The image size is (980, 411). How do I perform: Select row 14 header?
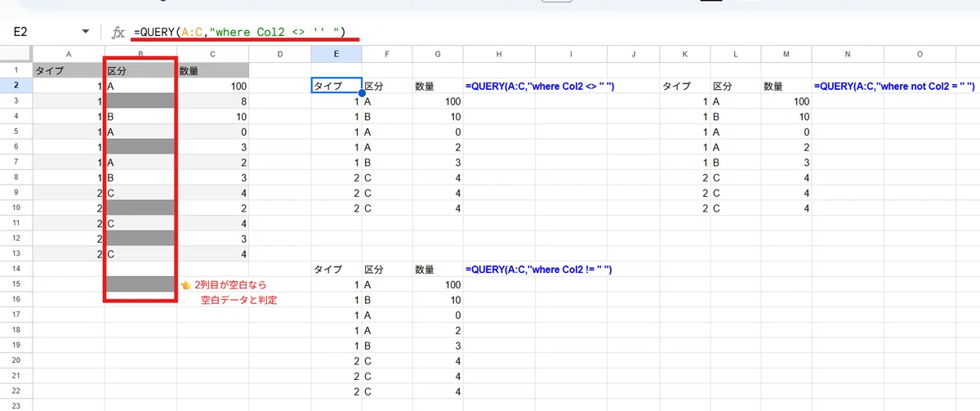tap(16, 268)
